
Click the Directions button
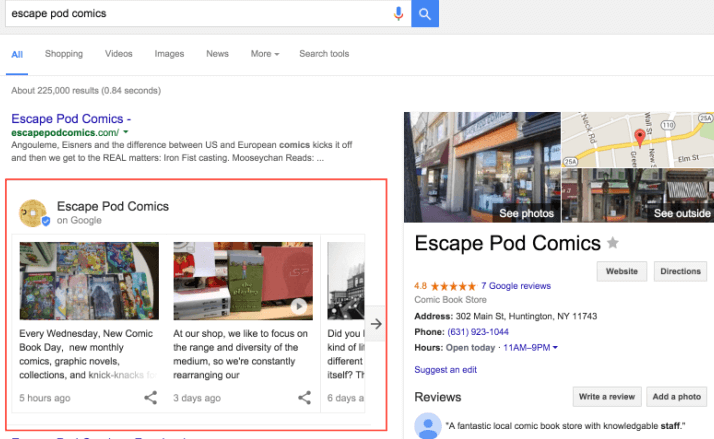[679, 271]
